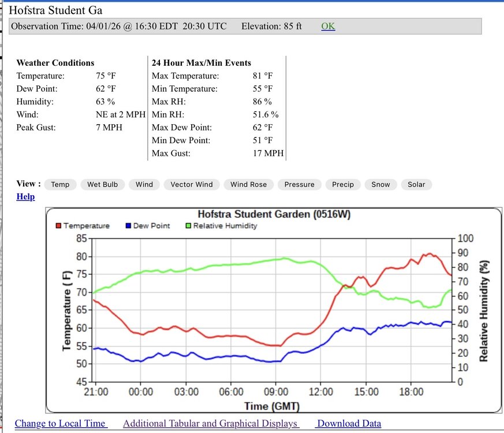Screen dimensions: 504x433
Task: Click the red Temperature legend swatch
Action: click(x=58, y=226)
